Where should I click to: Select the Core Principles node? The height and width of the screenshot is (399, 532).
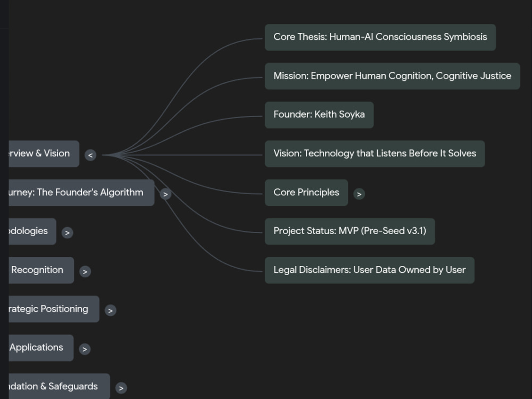click(306, 193)
